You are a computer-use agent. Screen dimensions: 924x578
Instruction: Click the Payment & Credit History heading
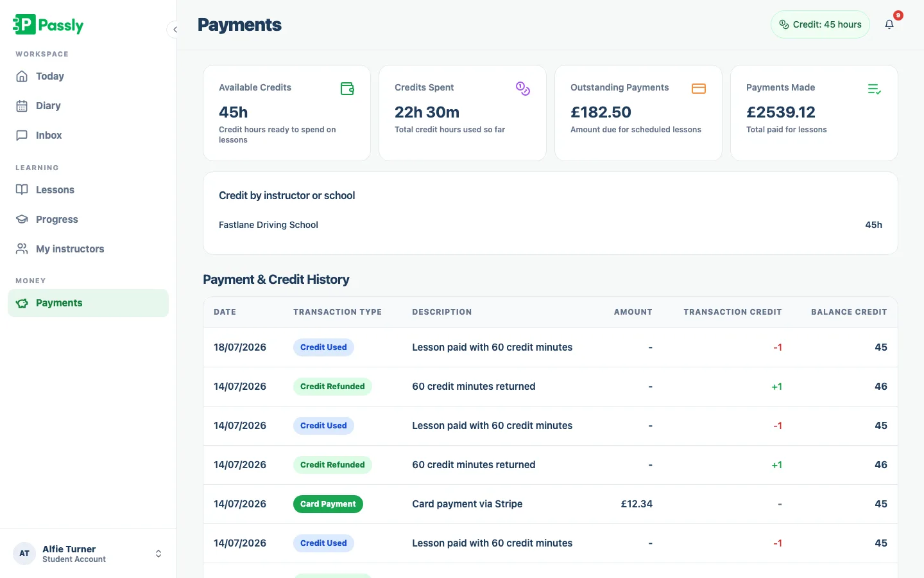click(x=276, y=279)
